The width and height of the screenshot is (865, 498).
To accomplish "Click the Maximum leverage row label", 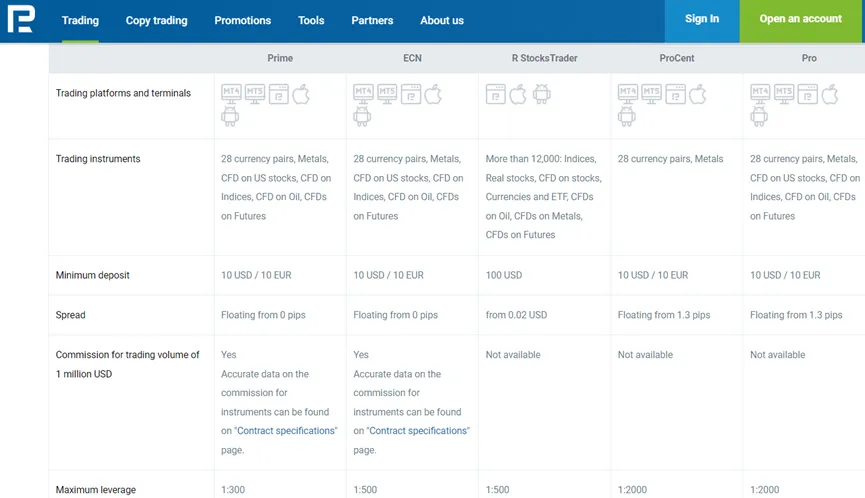I will pyautogui.click(x=95, y=490).
